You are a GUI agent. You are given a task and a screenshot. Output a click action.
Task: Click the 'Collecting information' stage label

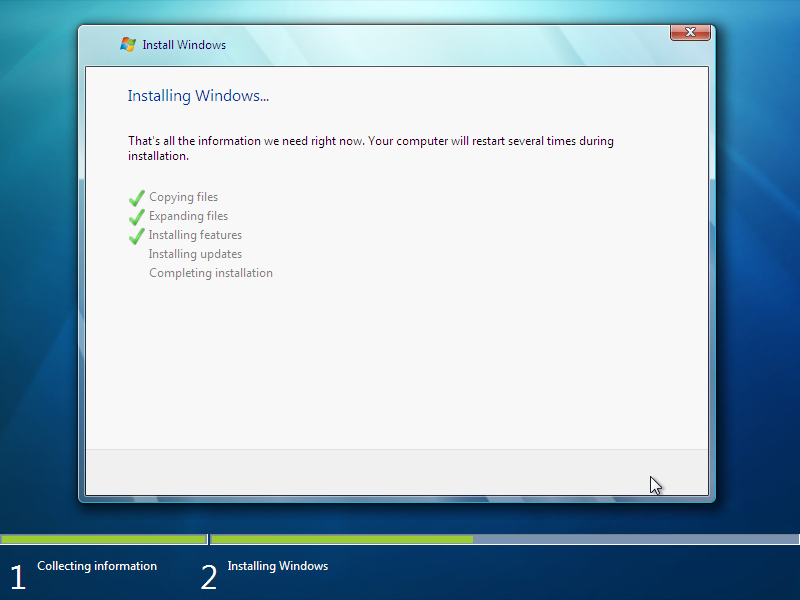pyautogui.click(x=97, y=566)
